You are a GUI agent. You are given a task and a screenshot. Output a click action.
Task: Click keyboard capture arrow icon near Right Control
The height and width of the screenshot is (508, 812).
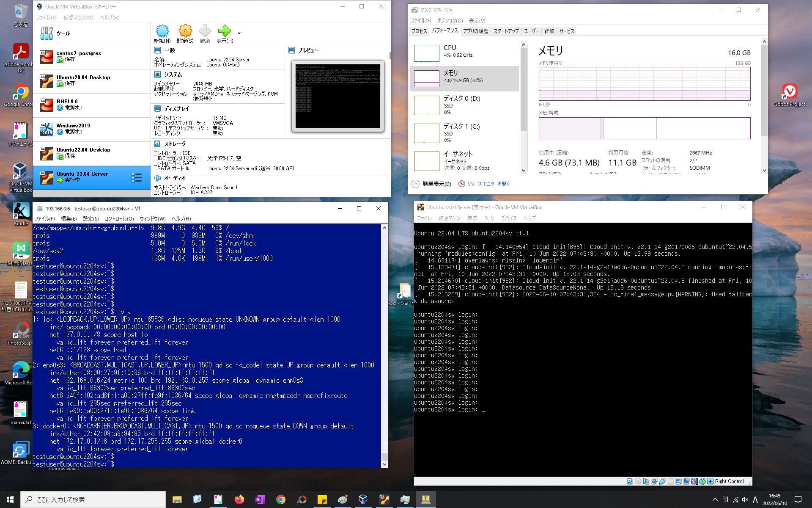pyautogui.click(x=710, y=481)
